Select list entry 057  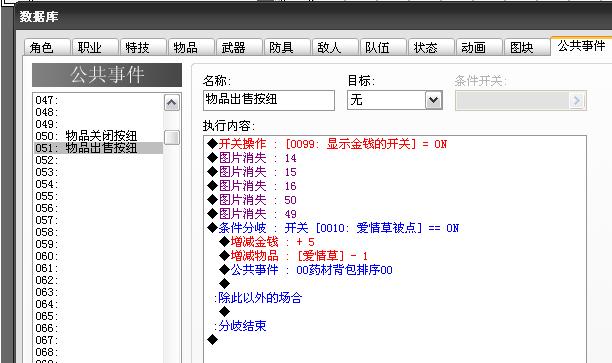click(98, 220)
